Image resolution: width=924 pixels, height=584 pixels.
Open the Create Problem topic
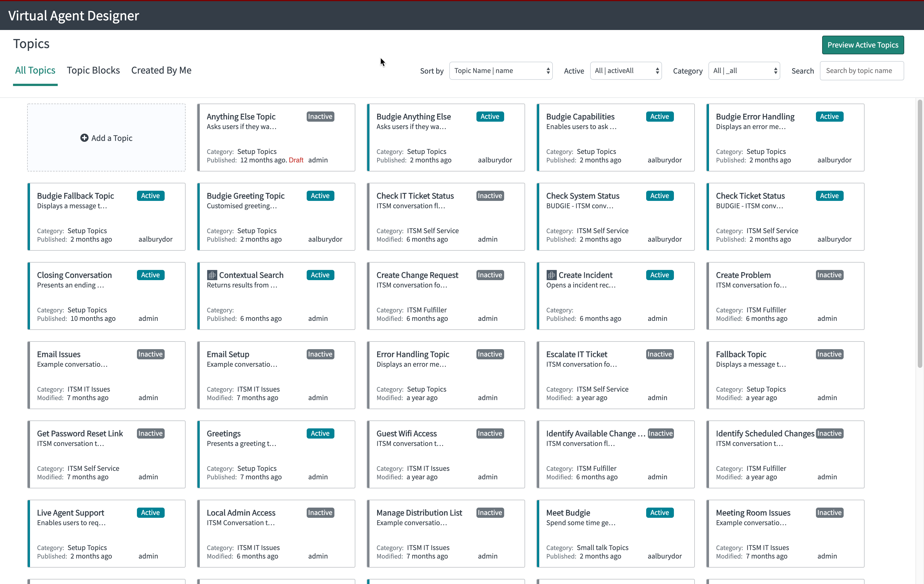[x=785, y=296]
